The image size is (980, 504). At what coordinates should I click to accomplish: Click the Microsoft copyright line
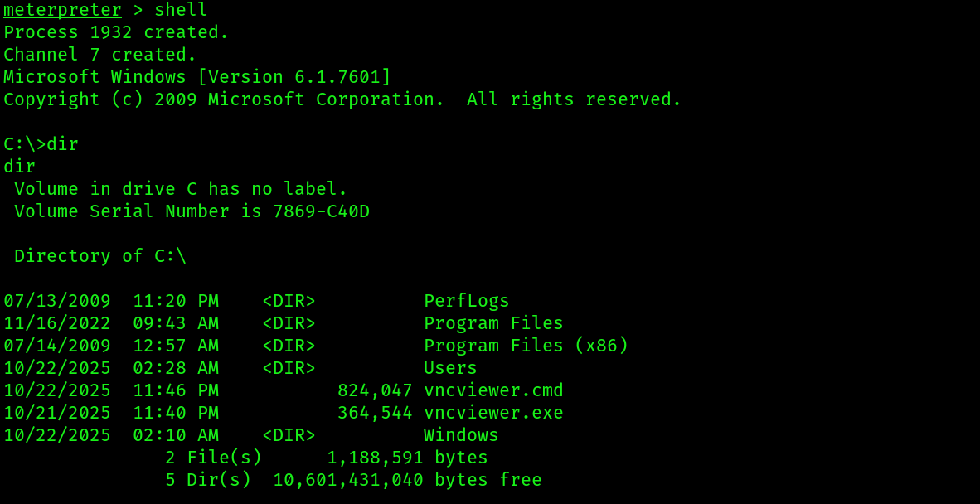[342, 100]
